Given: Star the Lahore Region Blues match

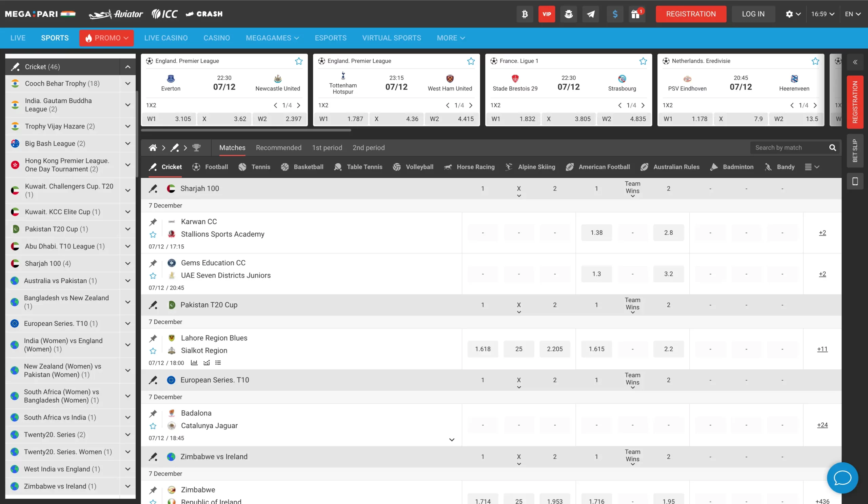Looking at the screenshot, I should pos(153,351).
